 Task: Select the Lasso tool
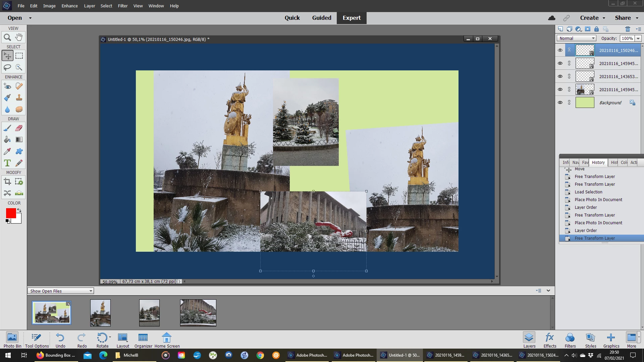[7, 67]
